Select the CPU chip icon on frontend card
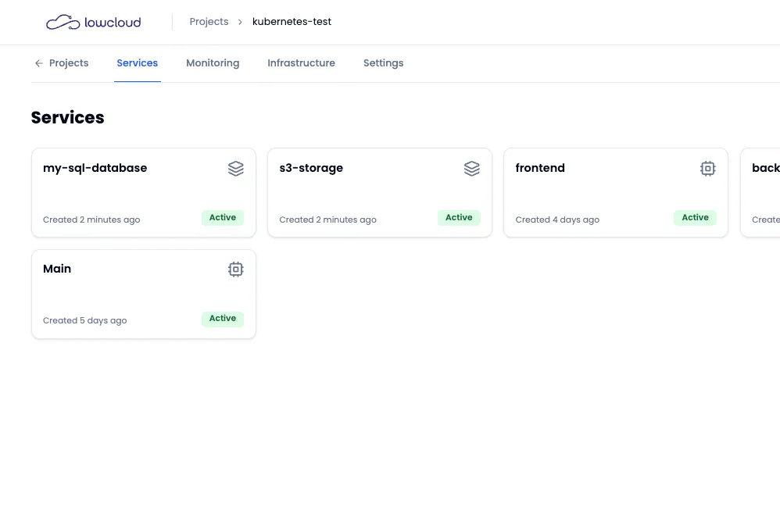 click(x=708, y=168)
